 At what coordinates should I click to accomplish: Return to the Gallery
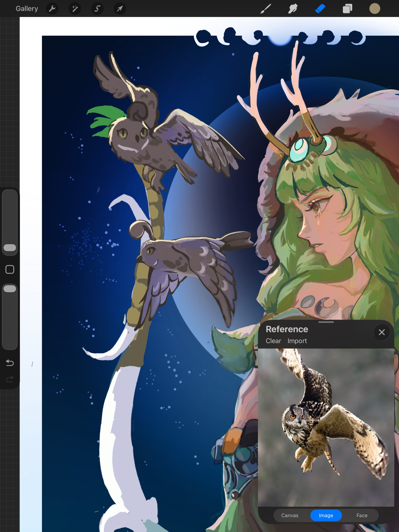point(27,9)
